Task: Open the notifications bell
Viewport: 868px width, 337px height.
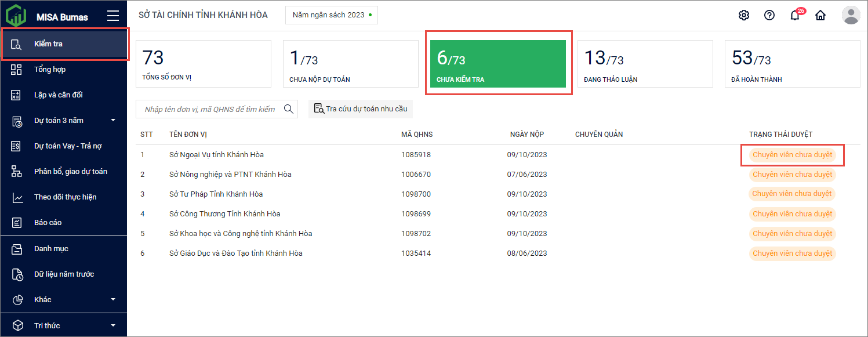Action: (795, 16)
